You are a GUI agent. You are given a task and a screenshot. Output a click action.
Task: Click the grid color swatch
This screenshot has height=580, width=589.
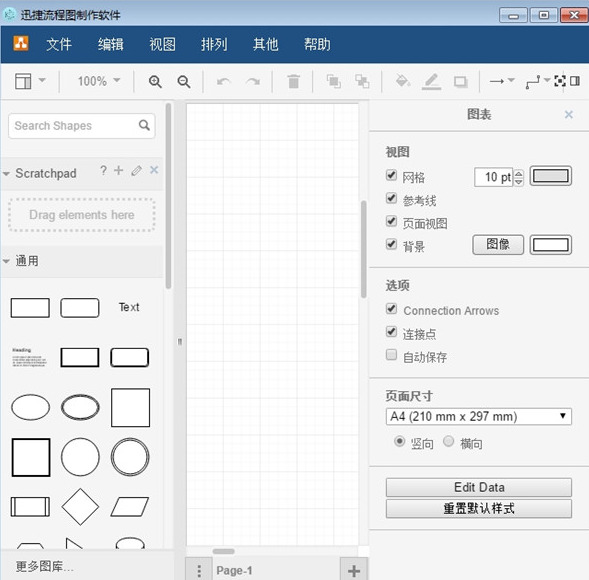[551, 176]
